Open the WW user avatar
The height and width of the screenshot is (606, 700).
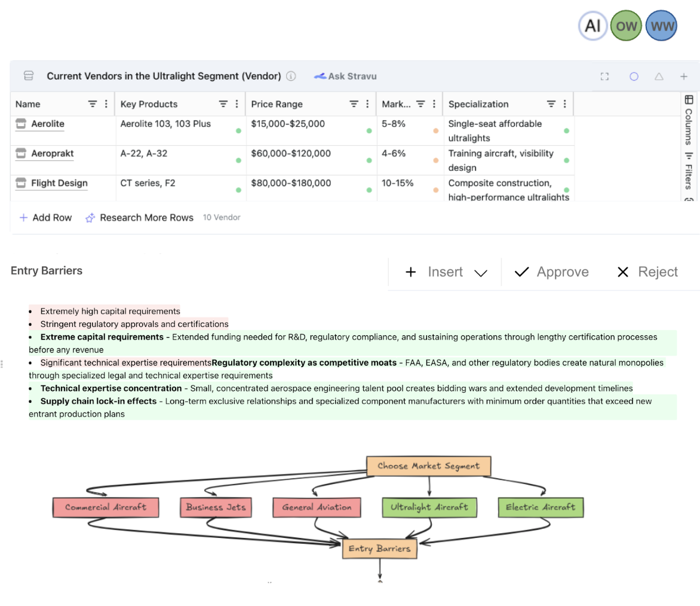[662, 26]
